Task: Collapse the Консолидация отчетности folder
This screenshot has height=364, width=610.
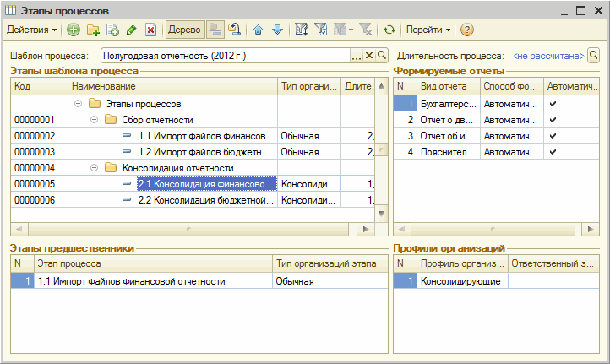Action: pos(94,168)
